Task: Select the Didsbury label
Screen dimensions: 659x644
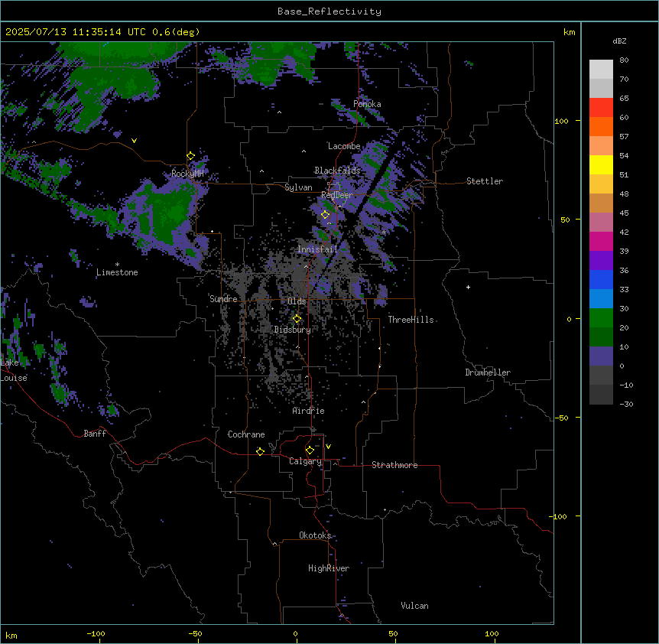Action: [x=293, y=330]
